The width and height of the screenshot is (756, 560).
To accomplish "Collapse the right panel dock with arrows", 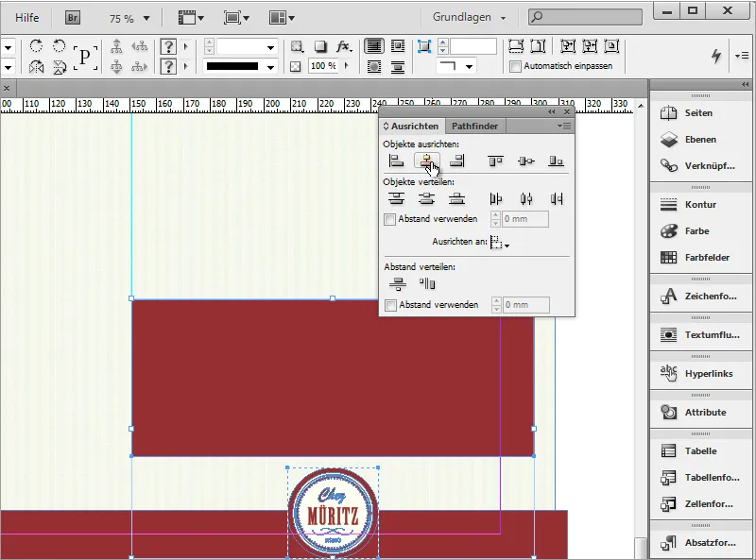I will (746, 85).
